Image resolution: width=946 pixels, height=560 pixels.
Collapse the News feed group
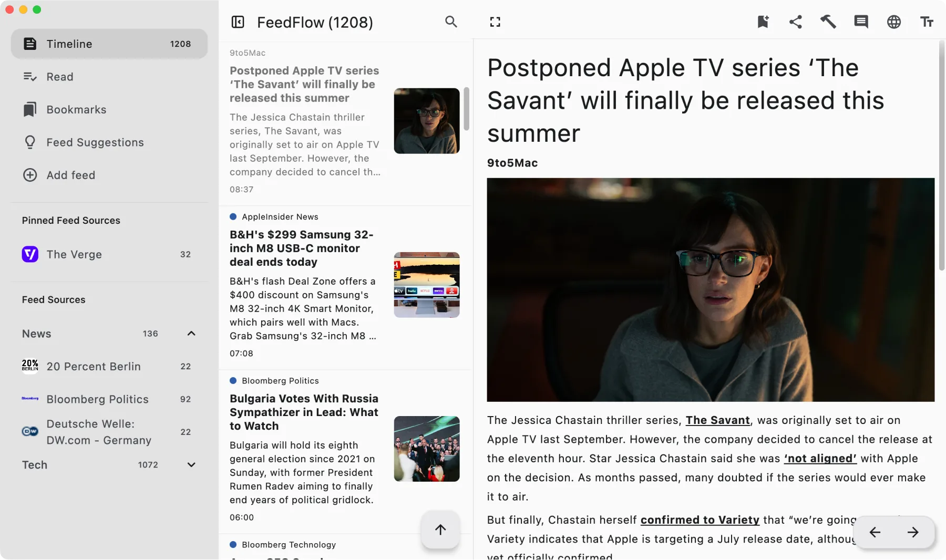tap(191, 334)
